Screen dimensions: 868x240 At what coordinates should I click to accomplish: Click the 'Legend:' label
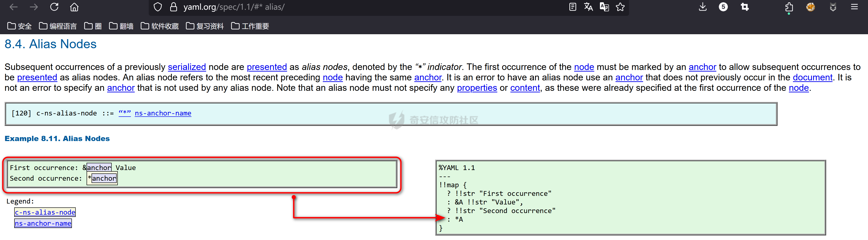coord(20,201)
